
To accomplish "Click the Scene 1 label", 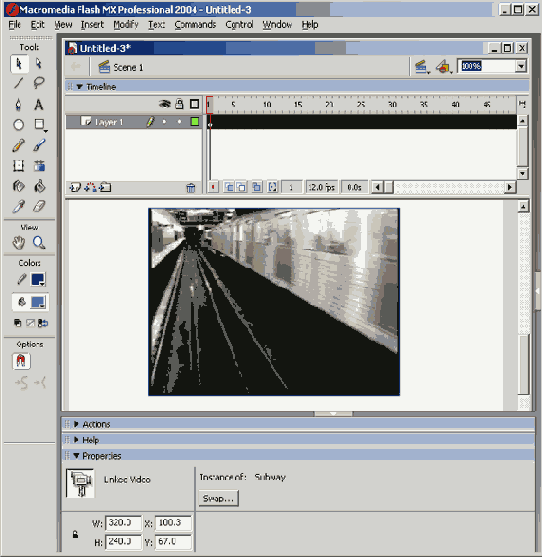I will [128, 67].
